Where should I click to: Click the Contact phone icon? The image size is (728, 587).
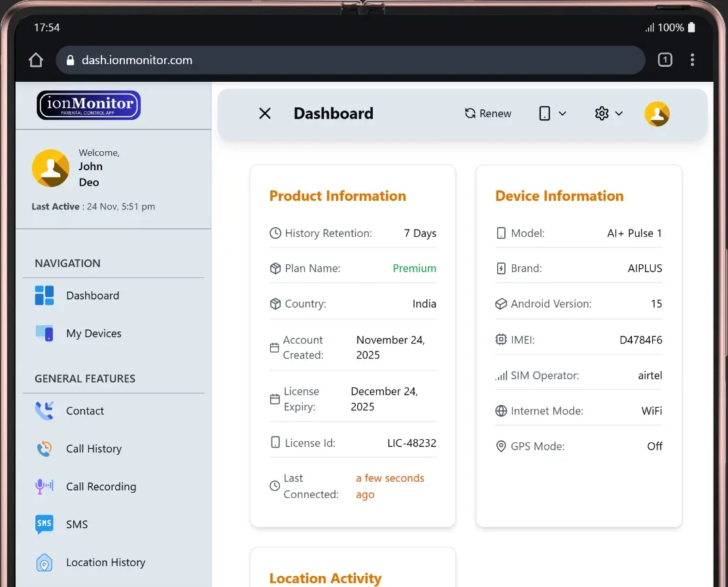tap(44, 410)
